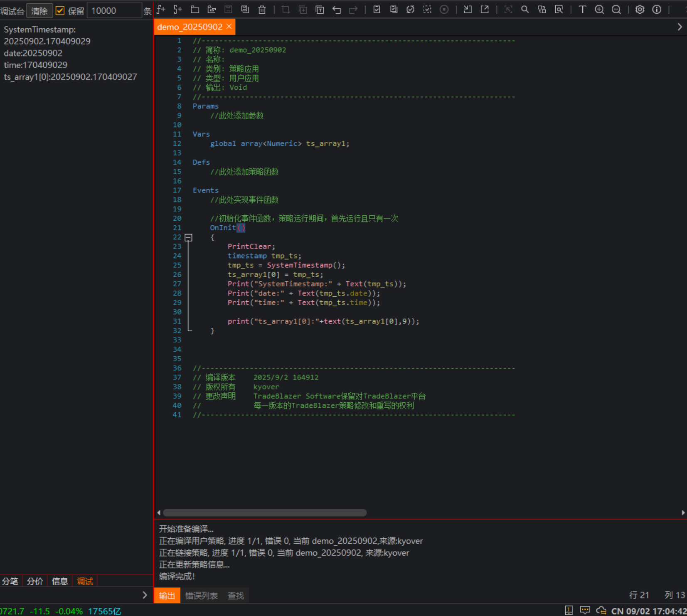Click the cut/crop toolbar icon

click(x=286, y=10)
